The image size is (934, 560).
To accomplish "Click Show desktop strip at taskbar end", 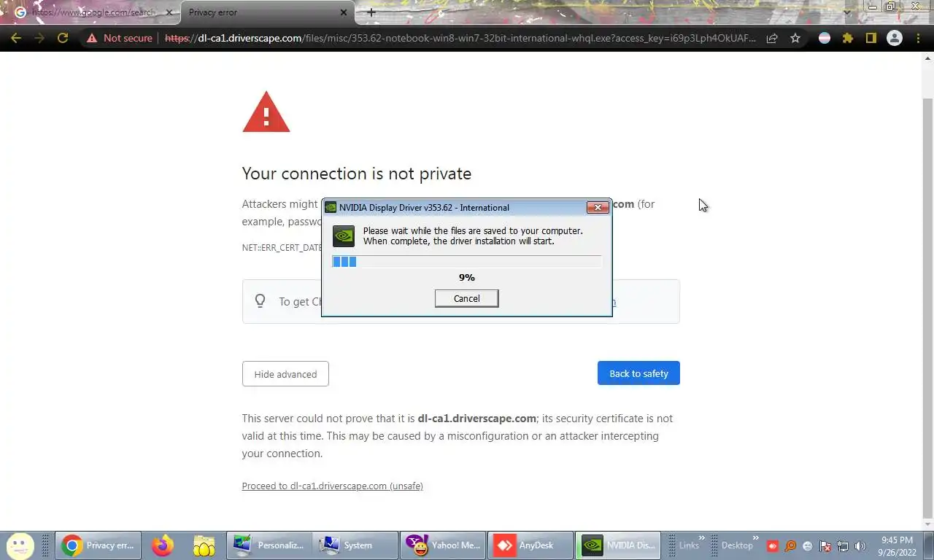I will pyautogui.click(x=928, y=545).
